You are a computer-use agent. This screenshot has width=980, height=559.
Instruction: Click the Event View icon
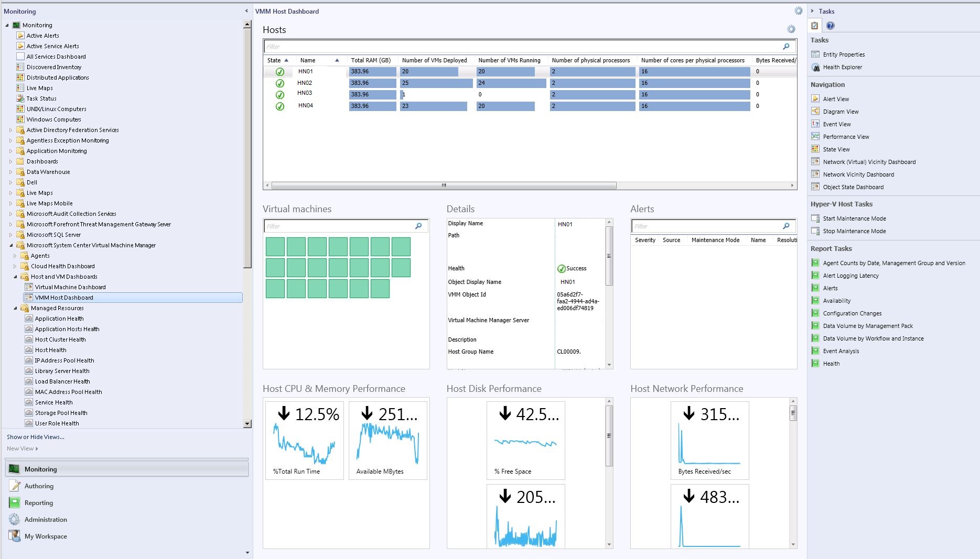tap(815, 124)
